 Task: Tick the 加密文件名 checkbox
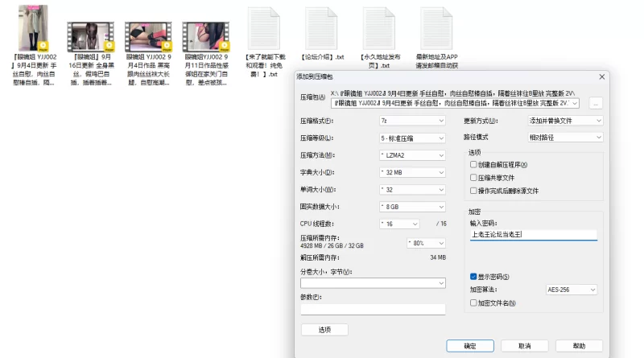click(474, 302)
